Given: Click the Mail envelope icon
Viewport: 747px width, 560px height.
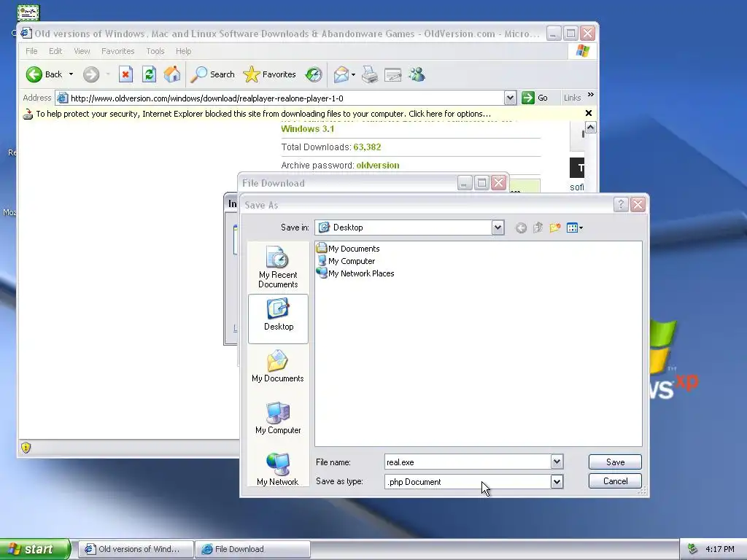Looking at the screenshot, I should (341, 74).
